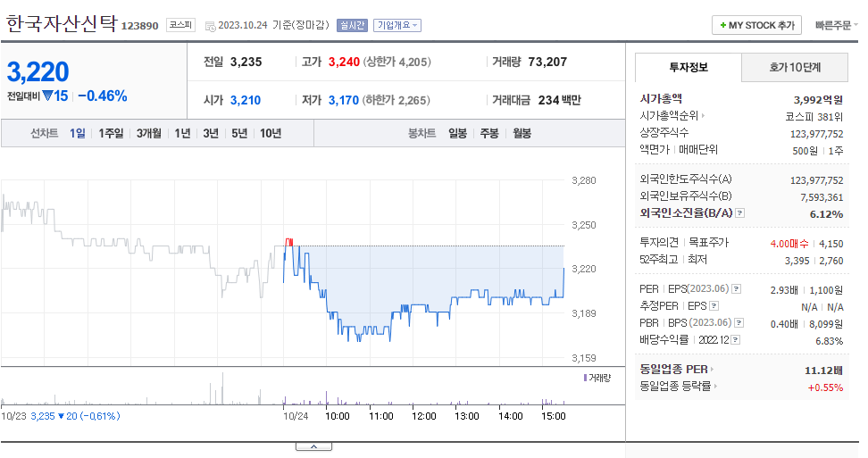Click current price 3,220
The image size is (868, 458).
(38, 72)
